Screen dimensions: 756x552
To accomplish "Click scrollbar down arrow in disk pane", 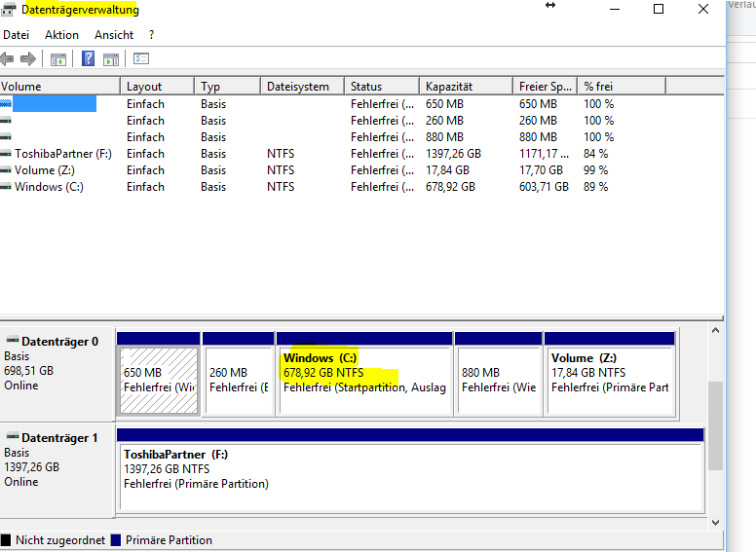I will pos(715,523).
